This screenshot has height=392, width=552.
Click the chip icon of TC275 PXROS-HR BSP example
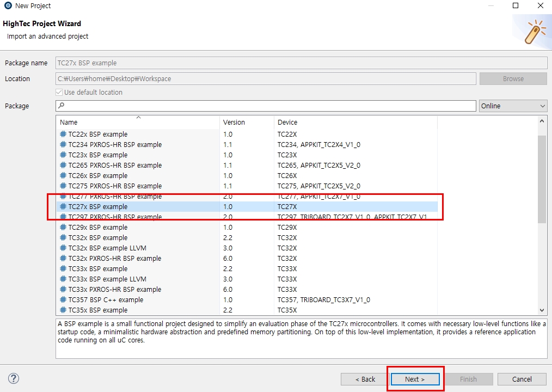pos(63,186)
